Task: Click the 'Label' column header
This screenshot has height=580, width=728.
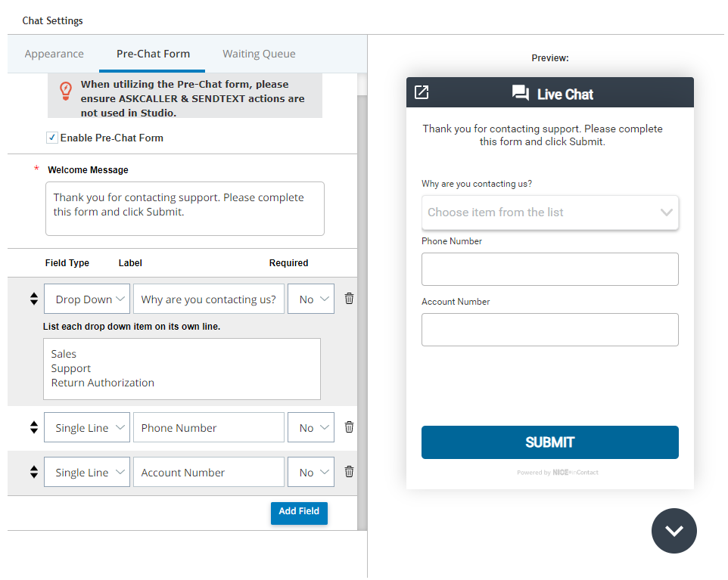Action: pos(130,262)
